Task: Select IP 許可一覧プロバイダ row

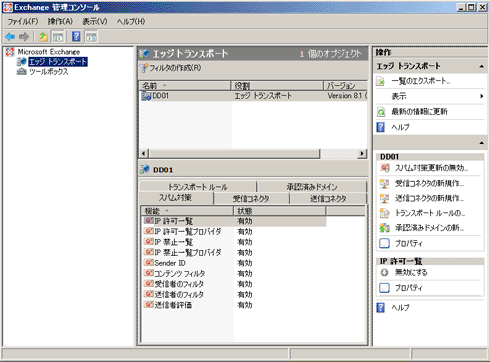Action: point(234,232)
